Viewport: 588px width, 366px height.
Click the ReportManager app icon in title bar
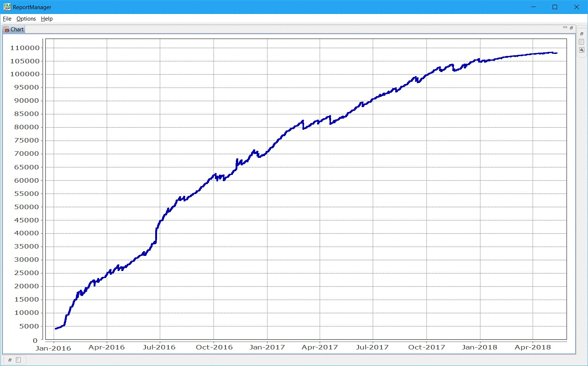[7, 7]
